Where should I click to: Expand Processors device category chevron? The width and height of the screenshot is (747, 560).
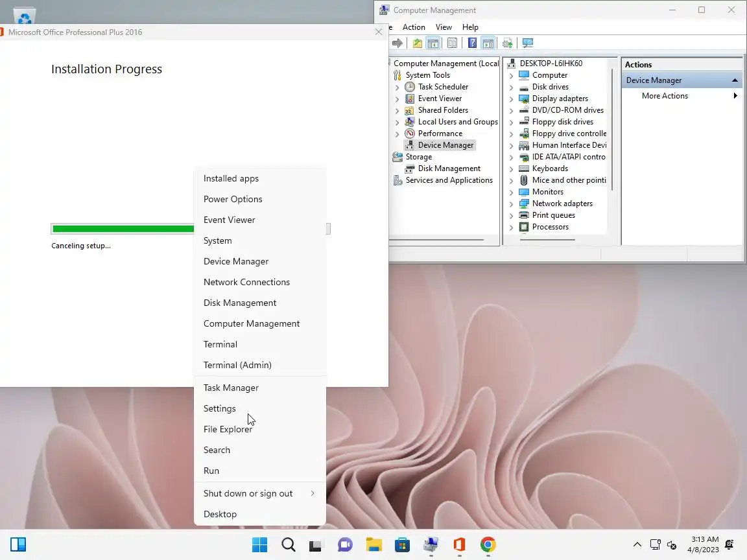(x=511, y=227)
